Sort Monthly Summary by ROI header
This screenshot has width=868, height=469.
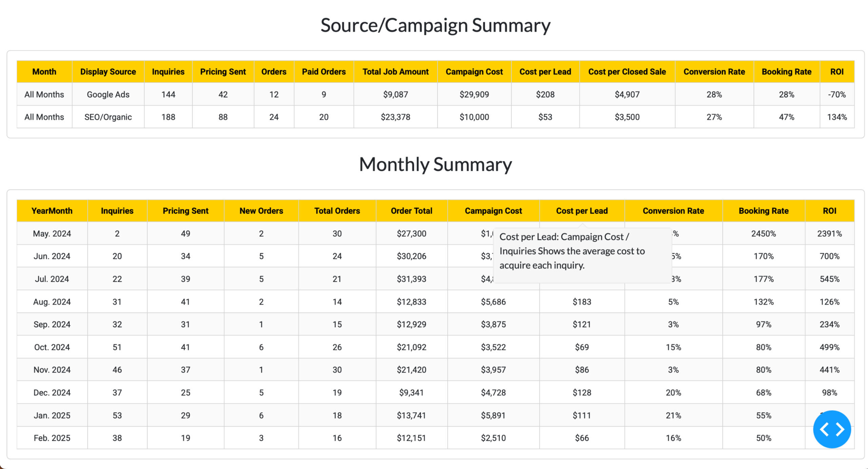(x=829, y=211)
